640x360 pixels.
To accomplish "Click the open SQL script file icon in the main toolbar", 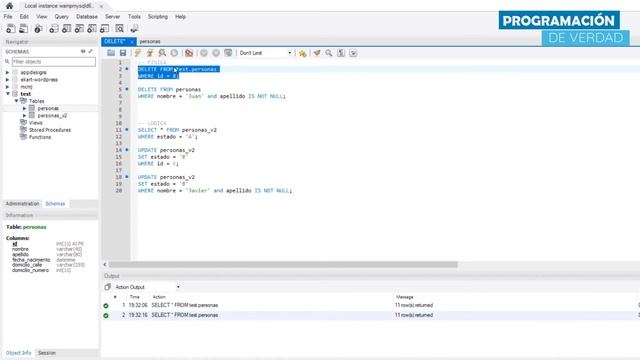I will (24, 29).
